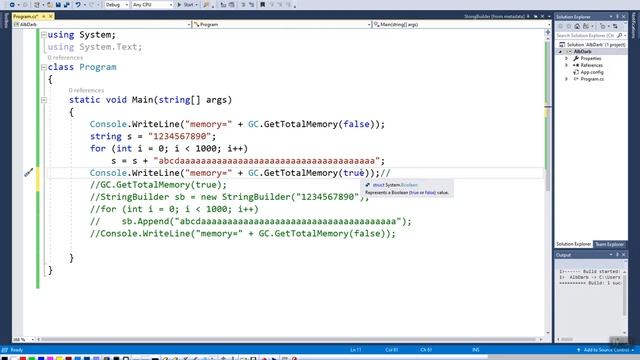Viewport: 640px width, 360px height.
Task: Click the Save All toolbar icon
Action: [67, 5]
